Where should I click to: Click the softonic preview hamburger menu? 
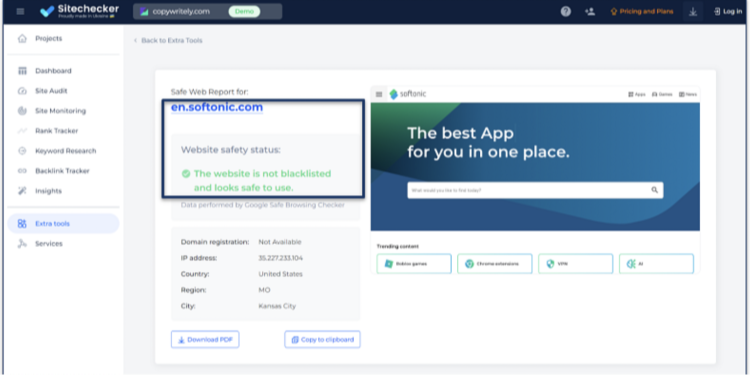[x=379, y=94]
